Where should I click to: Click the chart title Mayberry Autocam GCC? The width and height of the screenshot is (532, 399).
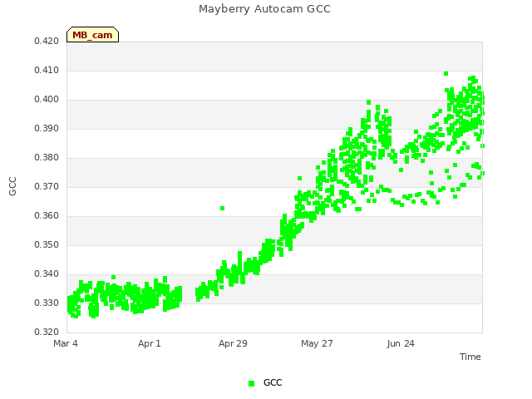coord(264,9)
